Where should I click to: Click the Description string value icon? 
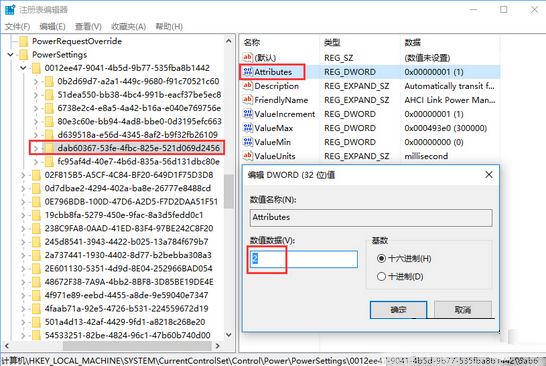pyautogui.click(x=248, y=86)
